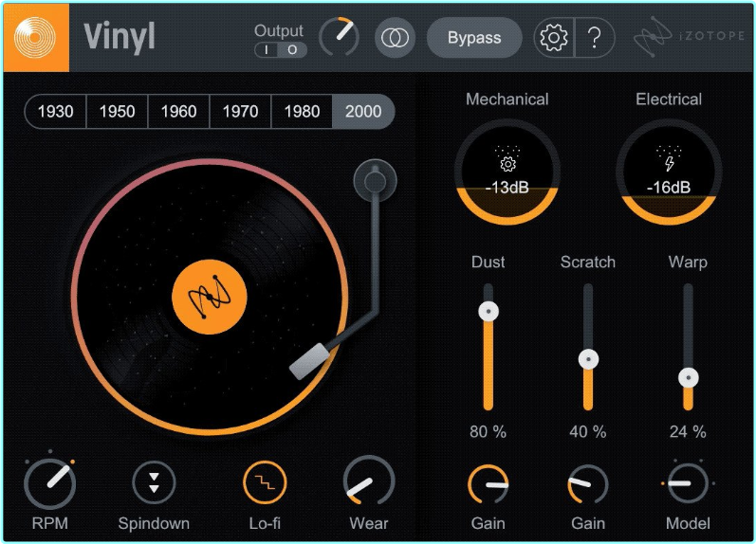Click the Vinyl plugin title text

(x=120, y=37)
